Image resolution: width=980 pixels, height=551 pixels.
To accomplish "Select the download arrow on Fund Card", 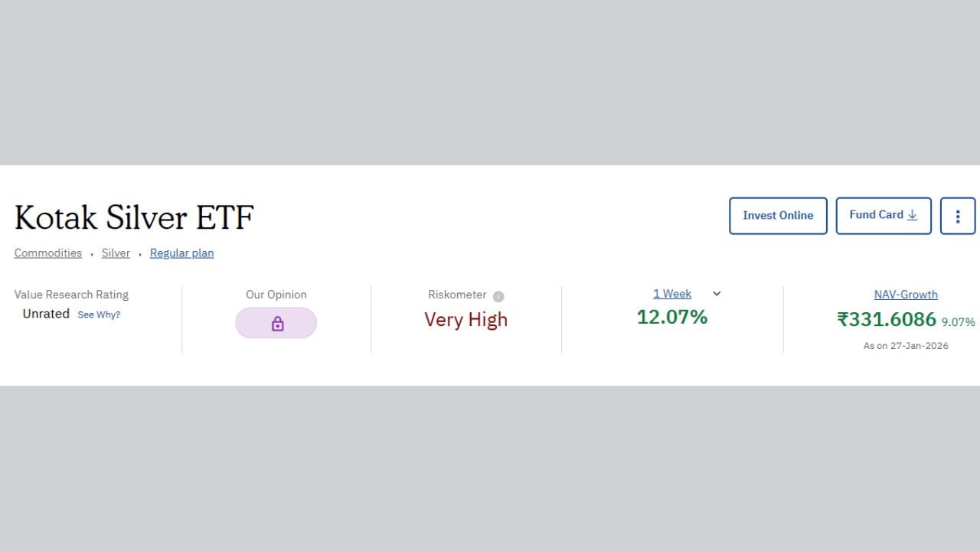I will [912, 216].
